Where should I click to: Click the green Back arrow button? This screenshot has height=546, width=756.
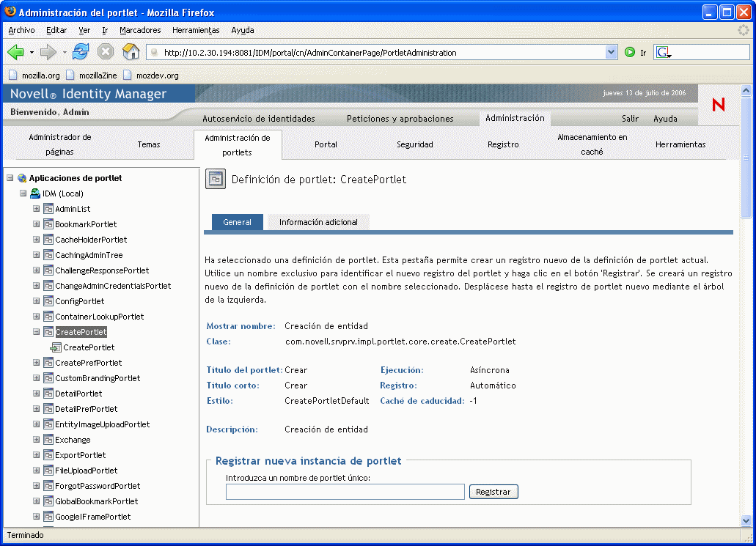coord(16,52)
